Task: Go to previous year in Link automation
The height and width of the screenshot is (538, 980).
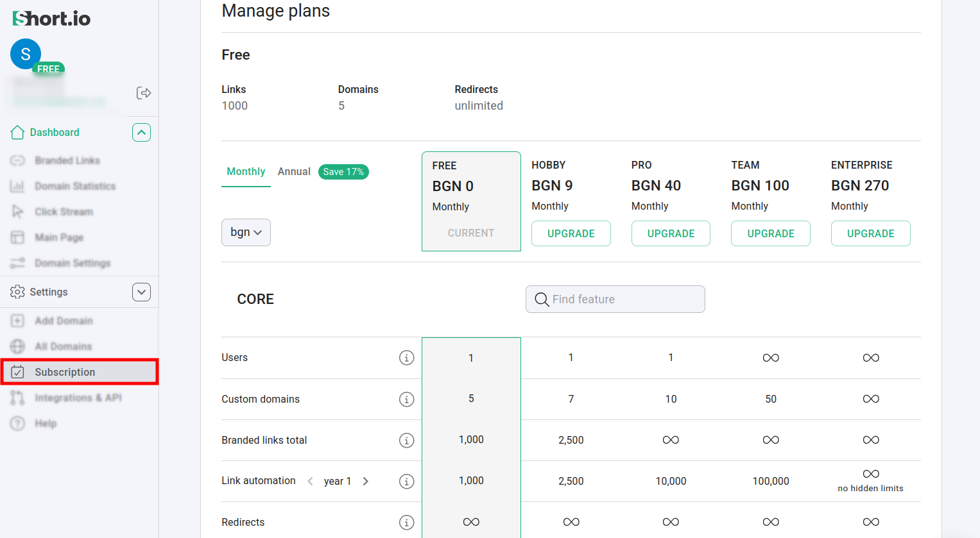Action: pyautogui.click(x=310, y=481)
